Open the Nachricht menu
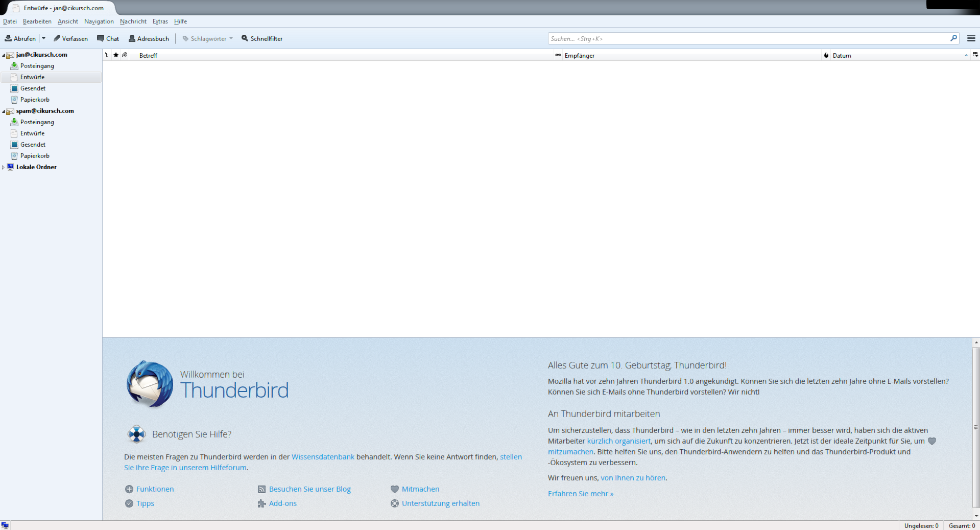 point(133,21)
